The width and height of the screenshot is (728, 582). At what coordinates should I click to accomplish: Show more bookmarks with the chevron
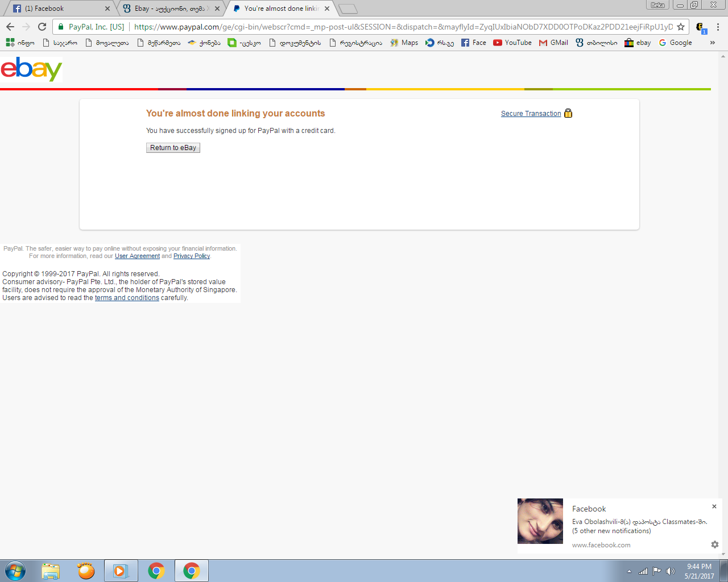[x=712, y=43]
